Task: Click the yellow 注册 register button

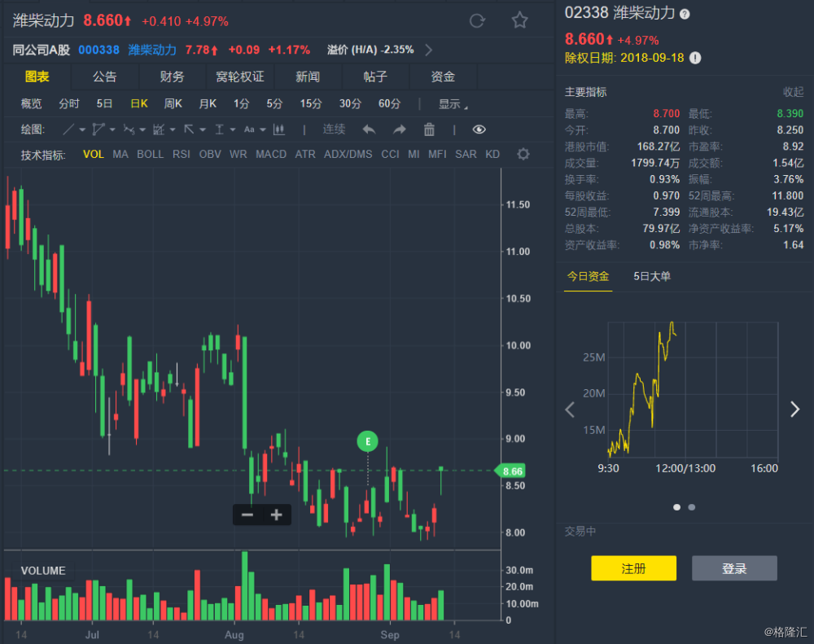Action: (633, 568)
